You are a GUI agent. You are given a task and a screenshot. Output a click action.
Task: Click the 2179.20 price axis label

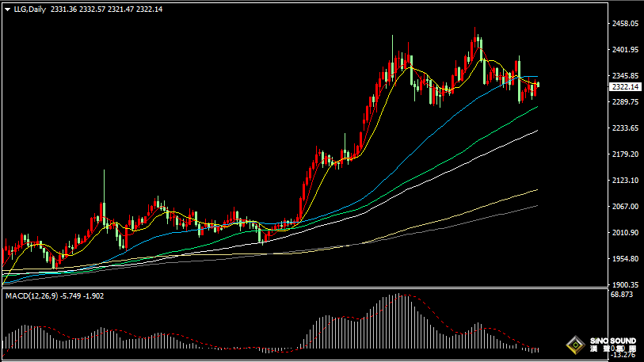tap(625, 154)
